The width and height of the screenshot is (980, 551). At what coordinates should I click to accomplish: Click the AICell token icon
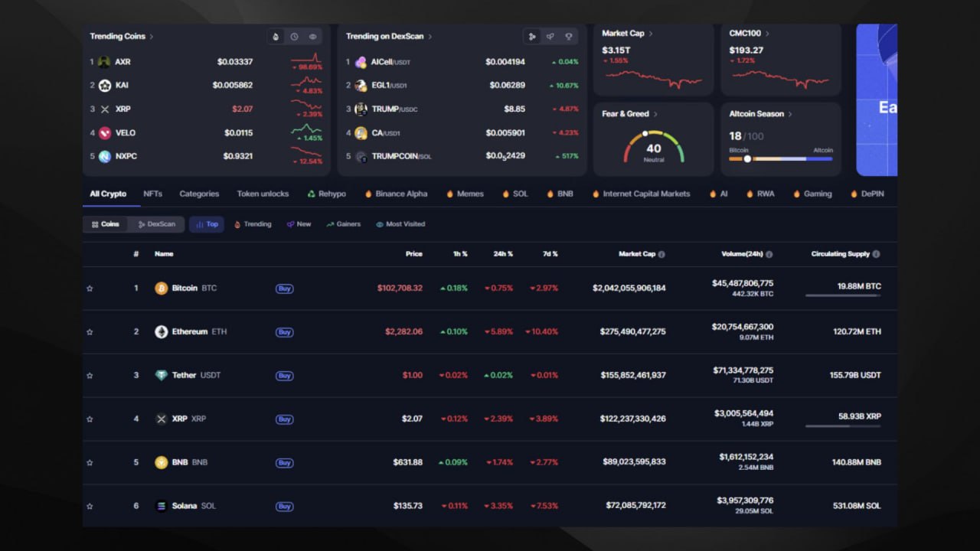(x=361, y=62)
